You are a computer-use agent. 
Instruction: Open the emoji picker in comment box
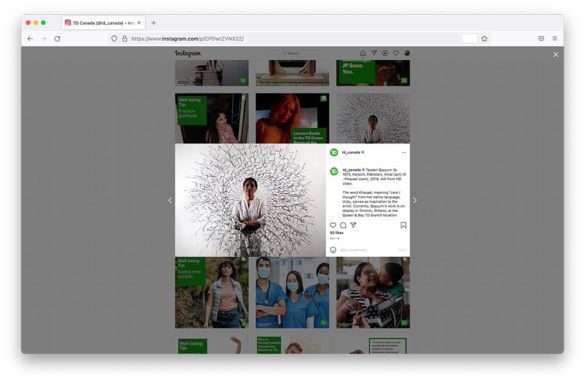[x=333, y=250]
